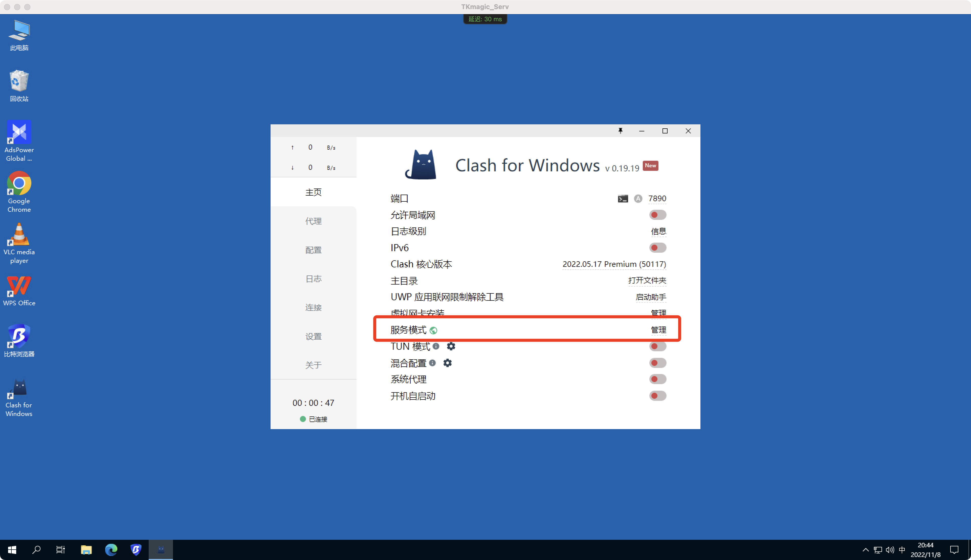Click 管理 link for service mode
971x560 pixels.
[658, 330]
